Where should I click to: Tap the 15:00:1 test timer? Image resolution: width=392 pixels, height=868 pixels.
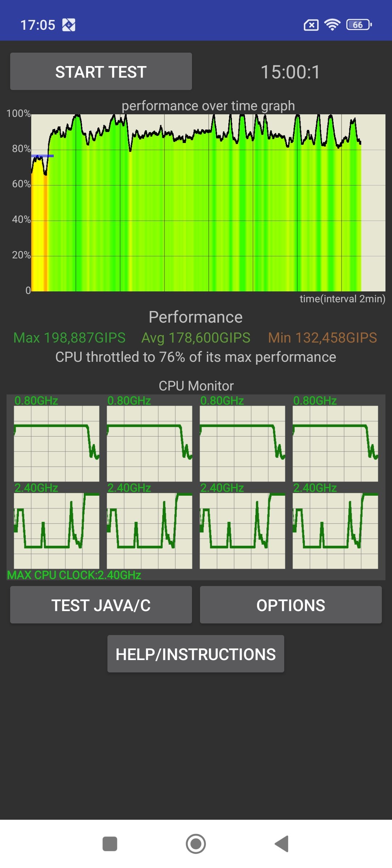(x=290, y=72)
